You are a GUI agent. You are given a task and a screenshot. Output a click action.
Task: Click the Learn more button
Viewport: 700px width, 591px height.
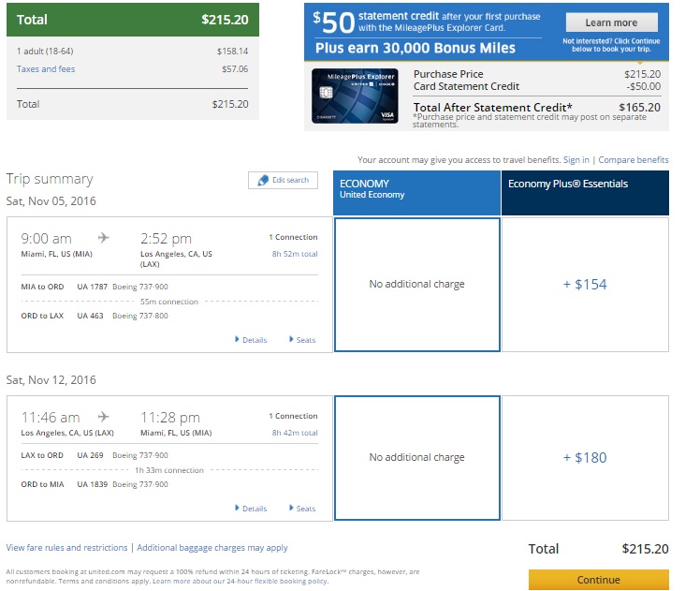coord(612,22)
